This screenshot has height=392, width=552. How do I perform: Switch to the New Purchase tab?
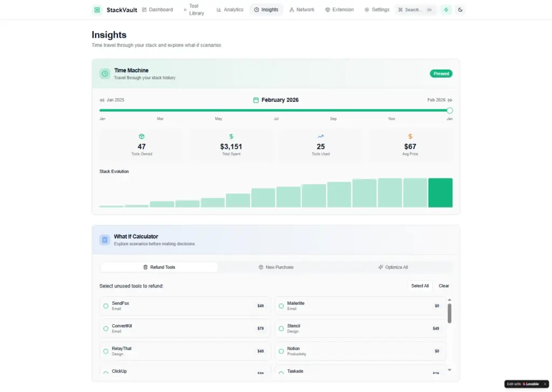pos(276,267)
